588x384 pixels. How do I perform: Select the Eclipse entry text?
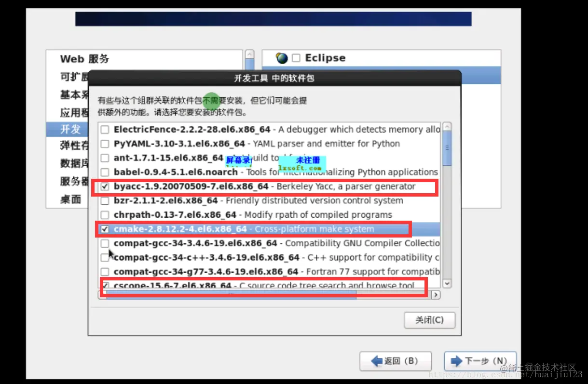325,58
